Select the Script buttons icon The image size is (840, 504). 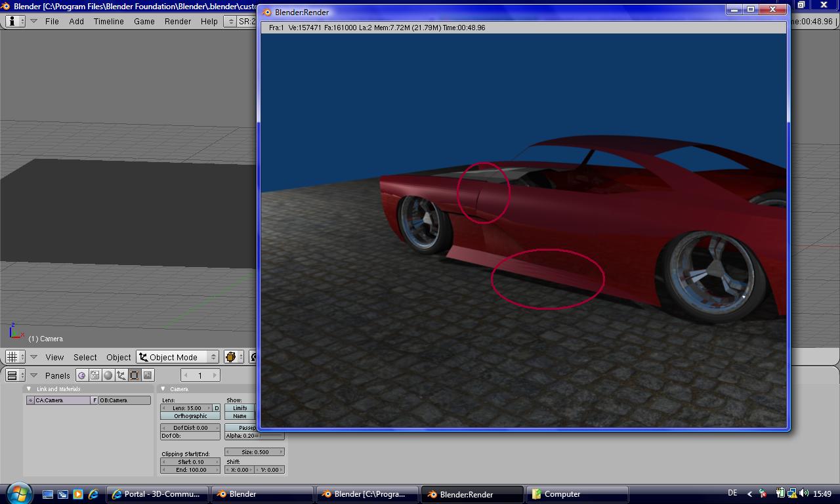tap(95, 375)
